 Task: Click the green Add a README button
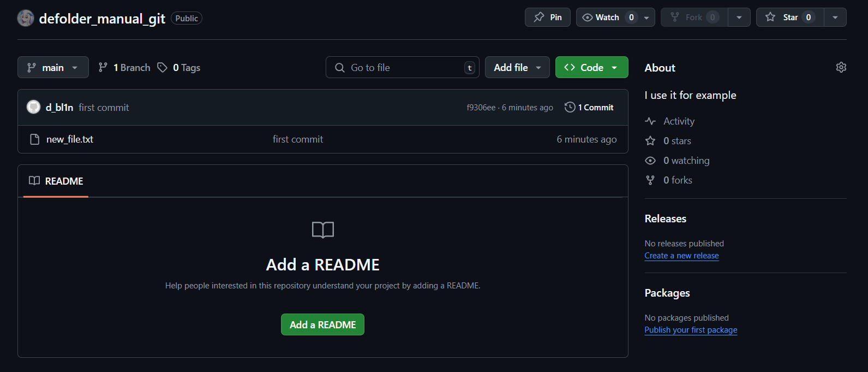click(322, 324)
